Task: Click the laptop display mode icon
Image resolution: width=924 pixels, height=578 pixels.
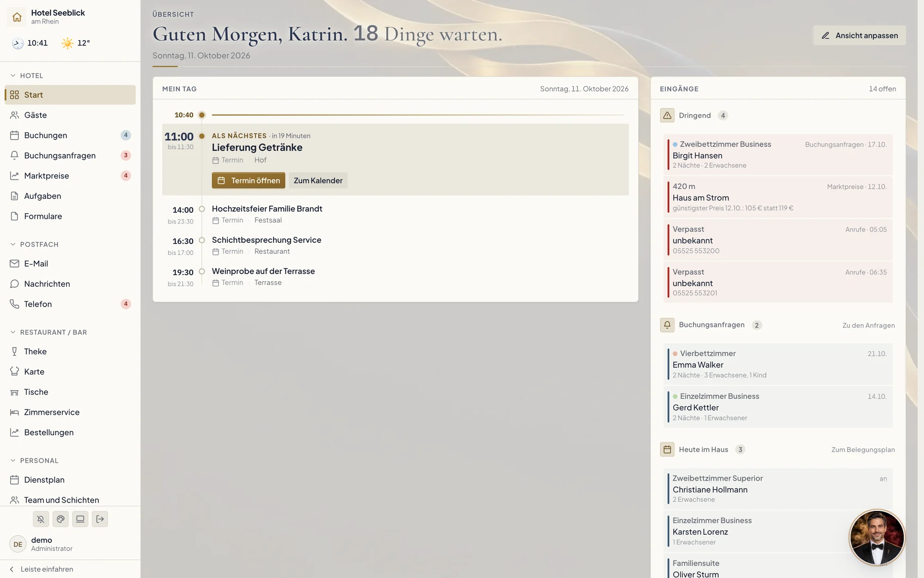Action: pos(80,519)
